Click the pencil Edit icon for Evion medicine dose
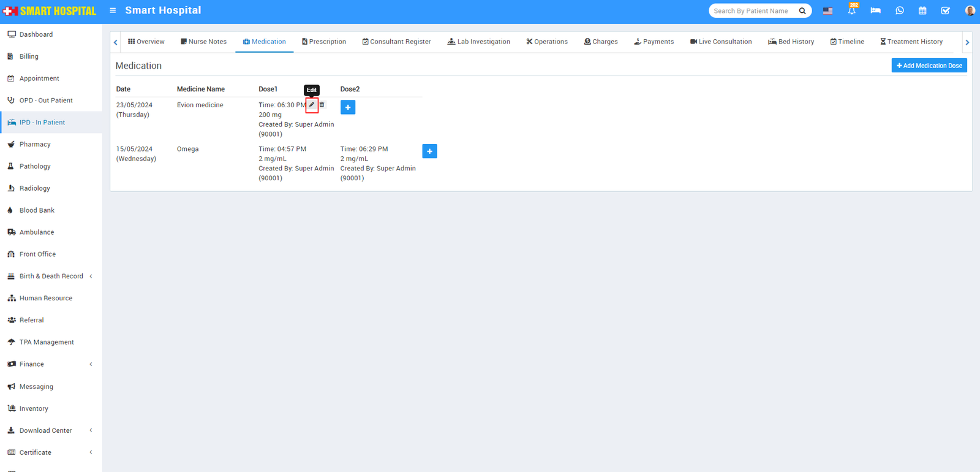Screen dimensions: 980x472 [312, 105]
